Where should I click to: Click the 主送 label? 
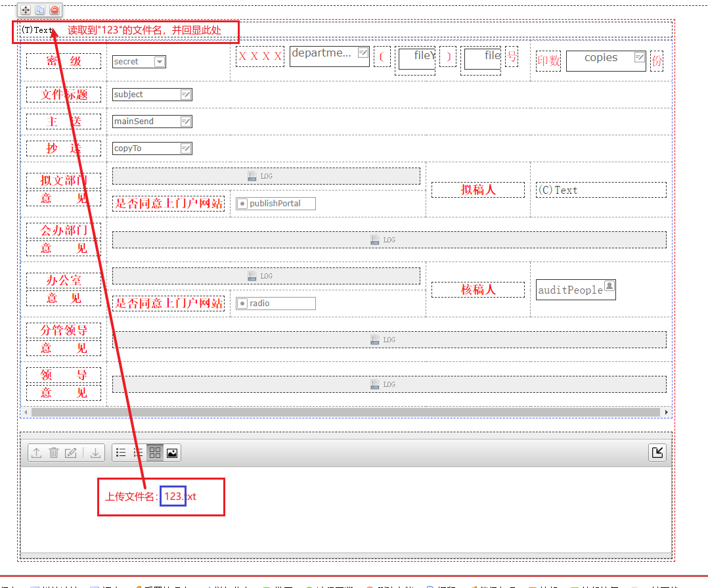point(64,122)
